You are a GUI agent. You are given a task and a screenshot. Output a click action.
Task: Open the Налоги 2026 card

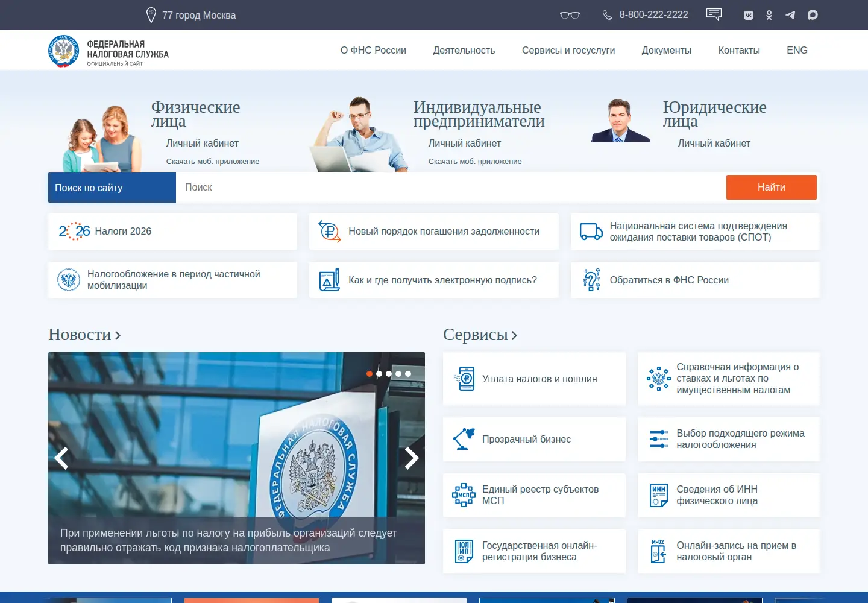point(172,232)
